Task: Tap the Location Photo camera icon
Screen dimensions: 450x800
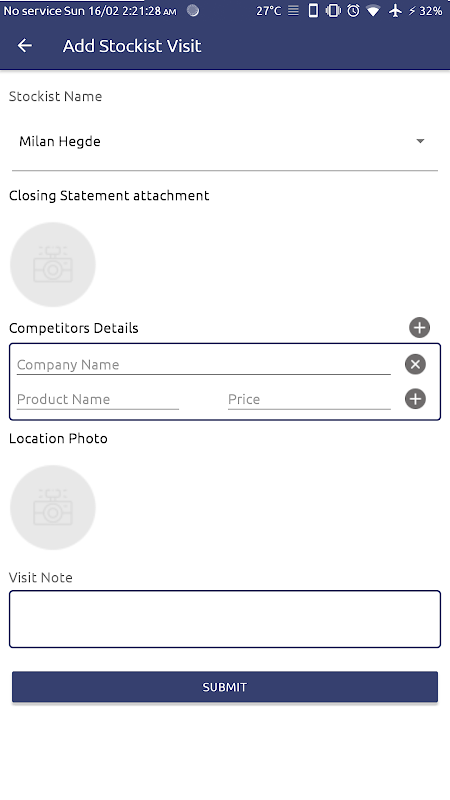Action: (x=53, y=507)
